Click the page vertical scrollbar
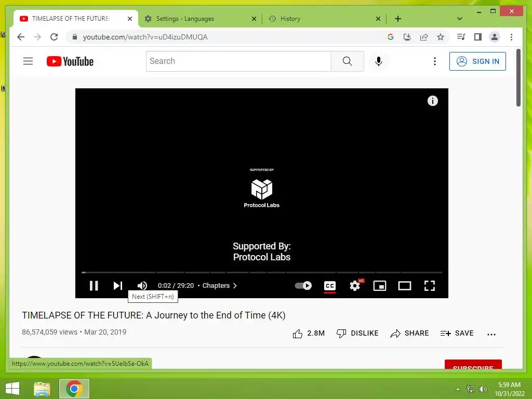Viewport: 532px width, 399px height. pyautogui.click(x=518, y=78)
